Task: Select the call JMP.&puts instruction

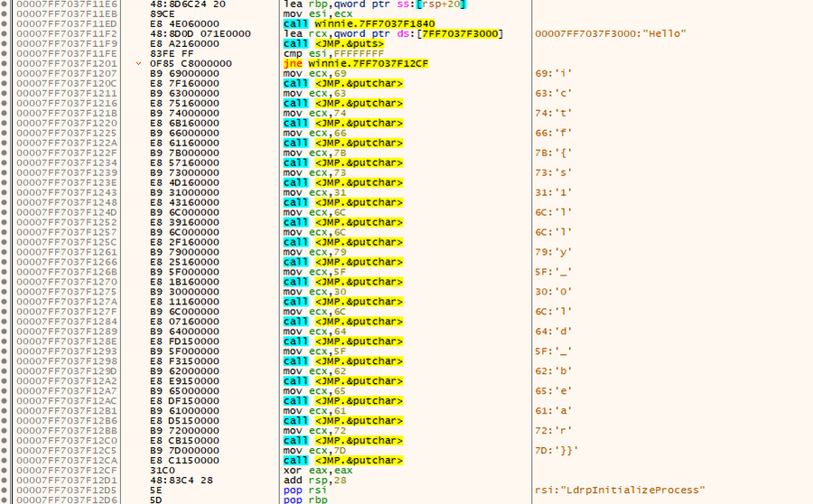Action: [x=332, y=44]
